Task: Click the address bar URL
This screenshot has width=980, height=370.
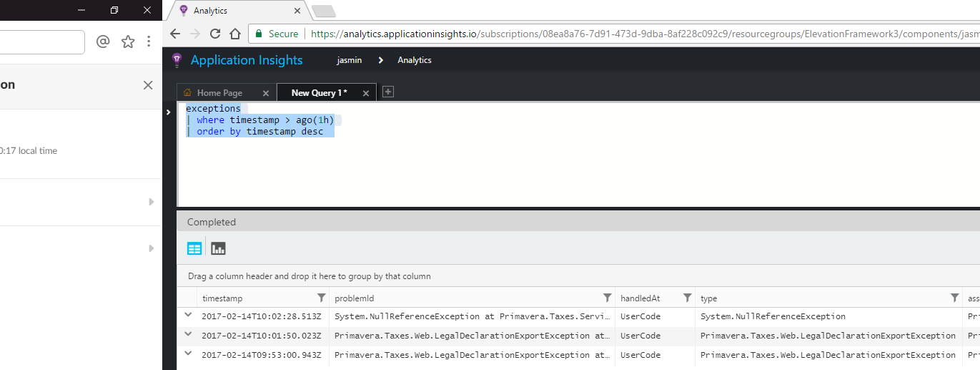Action: click(645, 34)
